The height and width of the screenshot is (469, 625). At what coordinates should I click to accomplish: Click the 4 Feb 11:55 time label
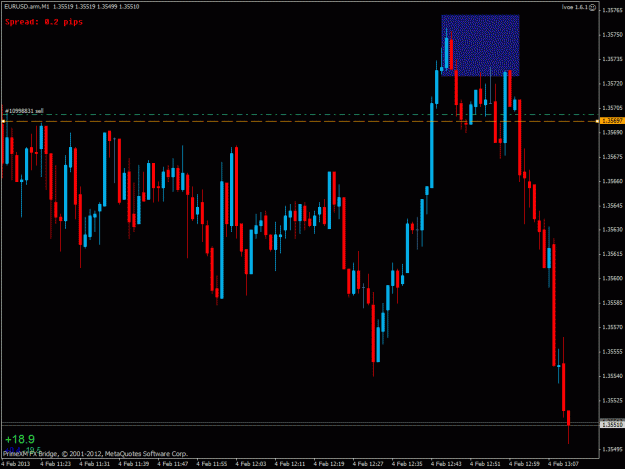point(212,464)
